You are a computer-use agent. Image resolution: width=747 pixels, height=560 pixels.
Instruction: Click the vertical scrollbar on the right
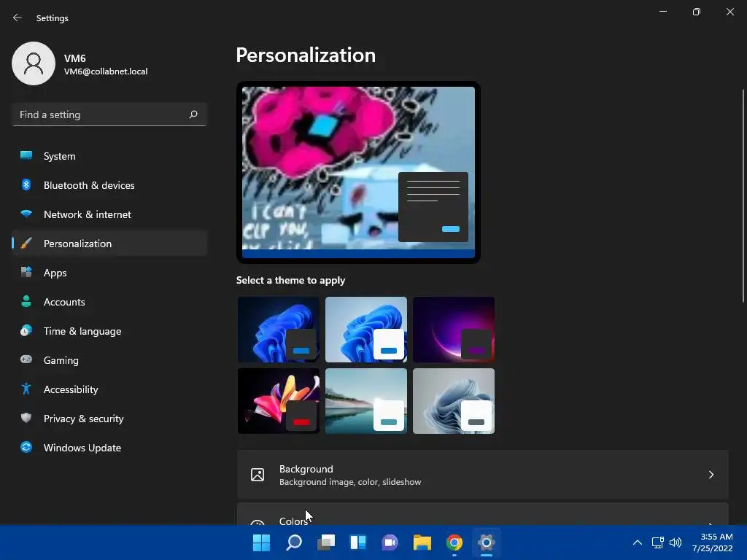click(x=743, y=195)
